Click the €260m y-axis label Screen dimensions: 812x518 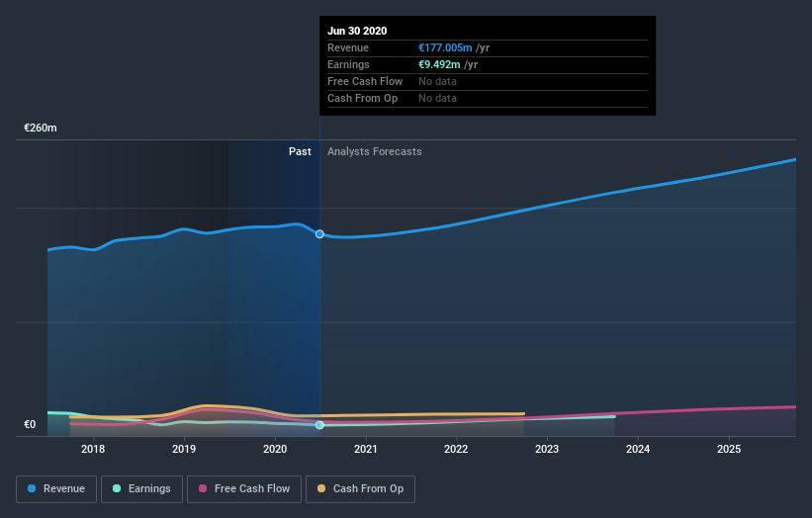pos(41,128)
